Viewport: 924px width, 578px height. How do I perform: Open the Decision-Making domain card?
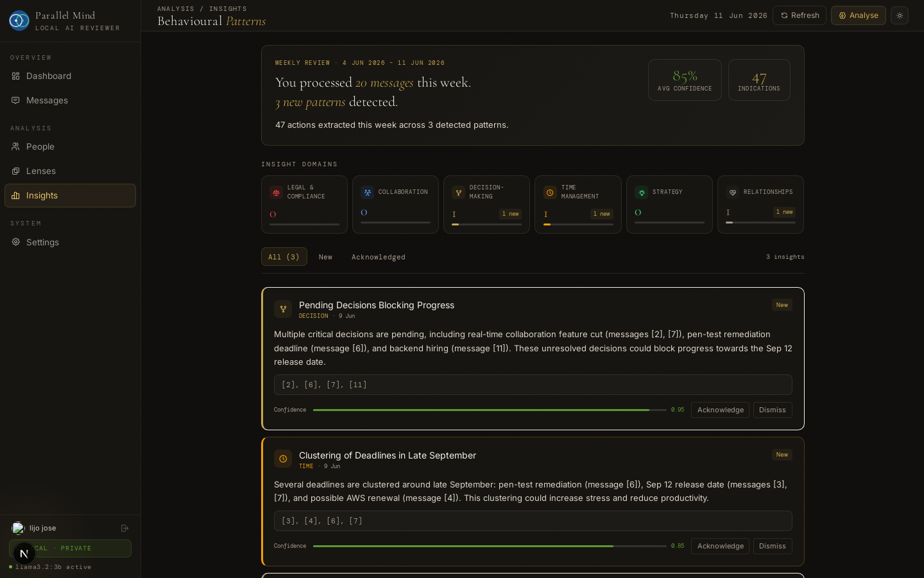pos(486,204)
